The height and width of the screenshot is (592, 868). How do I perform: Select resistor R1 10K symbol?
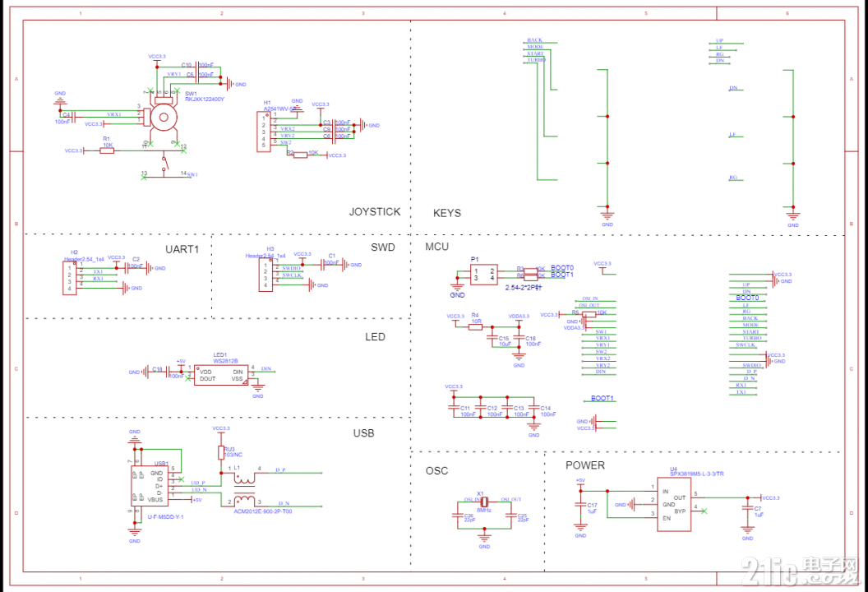(107, 150)
